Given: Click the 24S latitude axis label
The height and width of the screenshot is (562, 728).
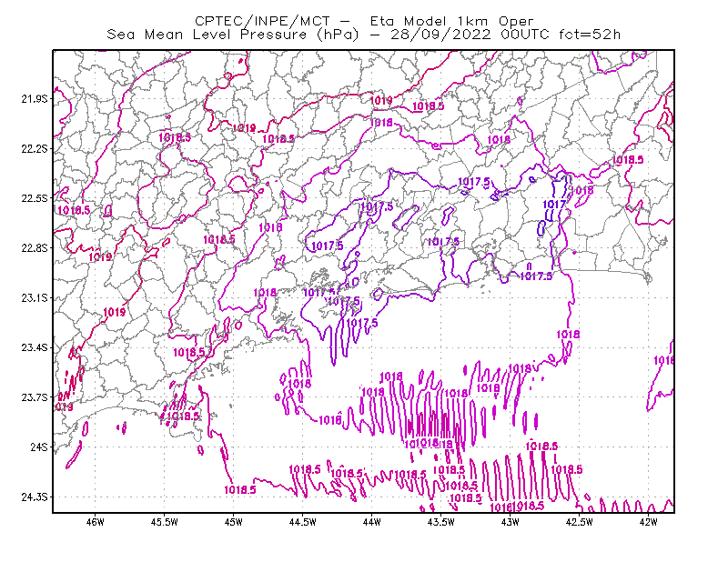Looking at the screenshot, I should (x=39, y=447).
